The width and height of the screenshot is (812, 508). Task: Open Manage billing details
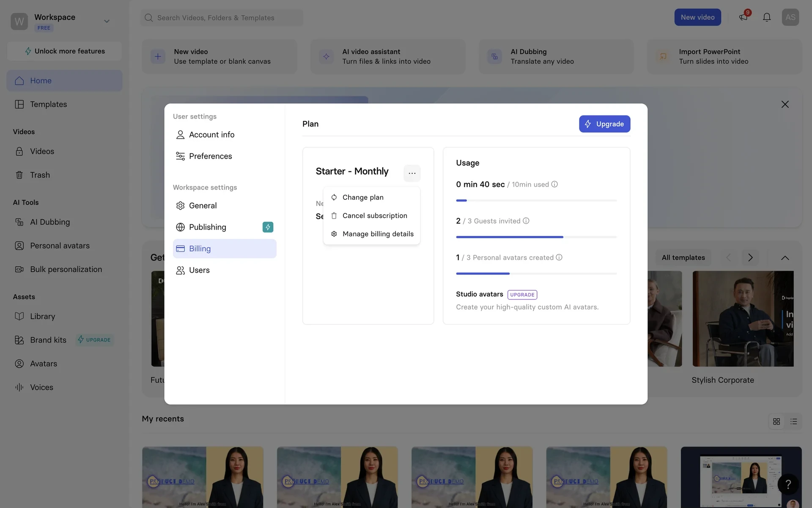[x=371, y=234]
